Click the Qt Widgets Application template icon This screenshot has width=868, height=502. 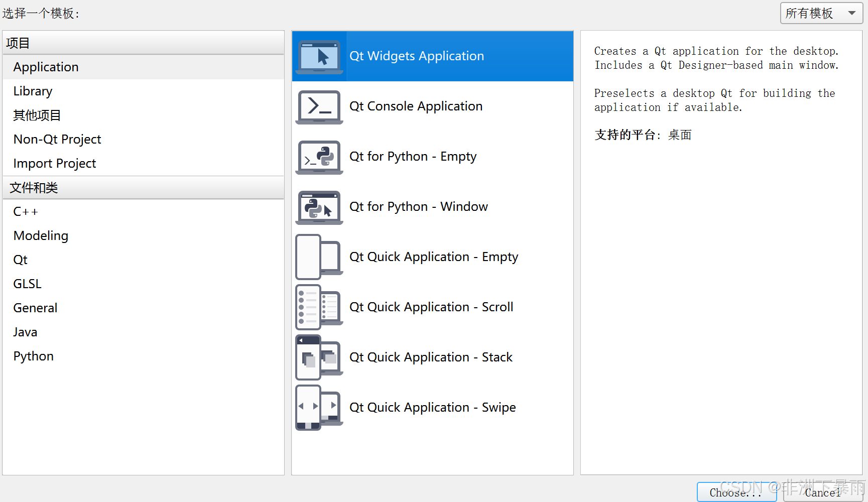319,56
